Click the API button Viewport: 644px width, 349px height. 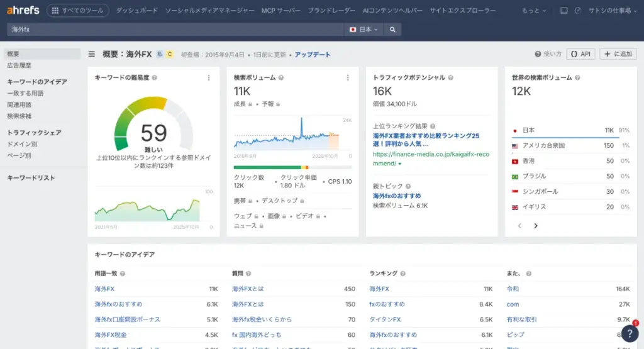coord(580,55)
